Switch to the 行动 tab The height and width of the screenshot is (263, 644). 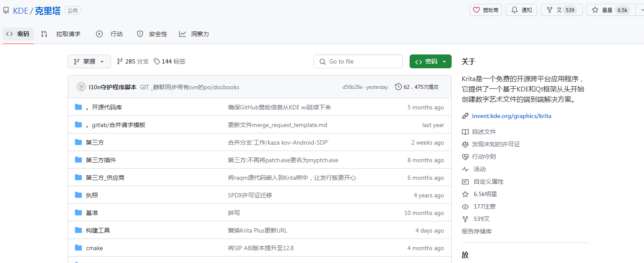click(110, 34)
